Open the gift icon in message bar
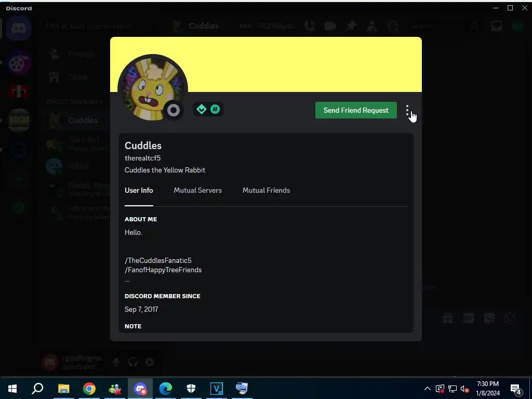 [448, 318]
